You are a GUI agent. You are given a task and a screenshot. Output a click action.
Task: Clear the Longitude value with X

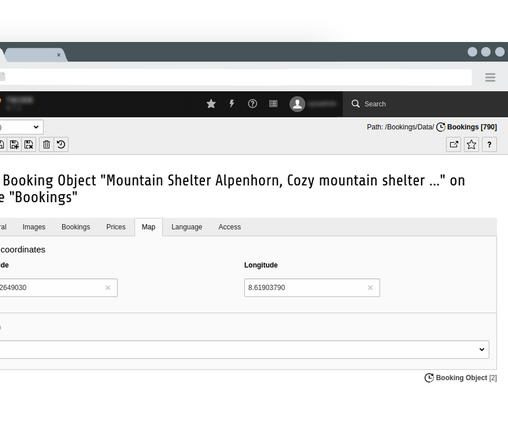[370, 288]
